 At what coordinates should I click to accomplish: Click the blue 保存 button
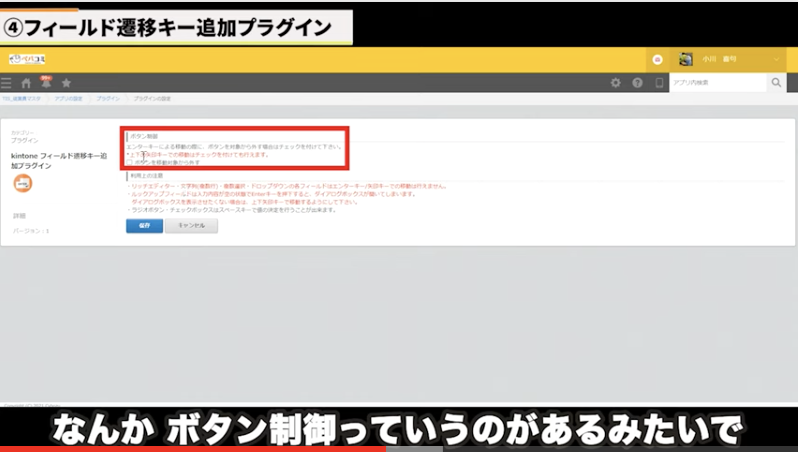click(x=144, y=226)
